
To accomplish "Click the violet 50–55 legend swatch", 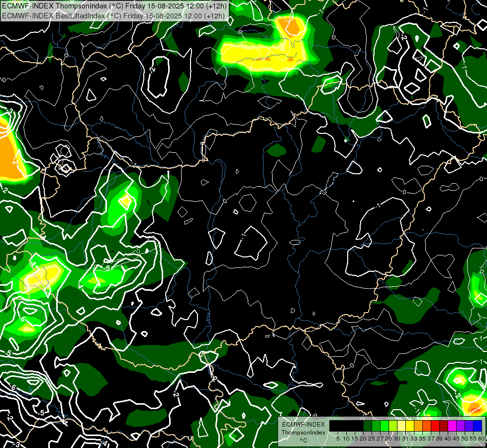I will click(469, 426).
